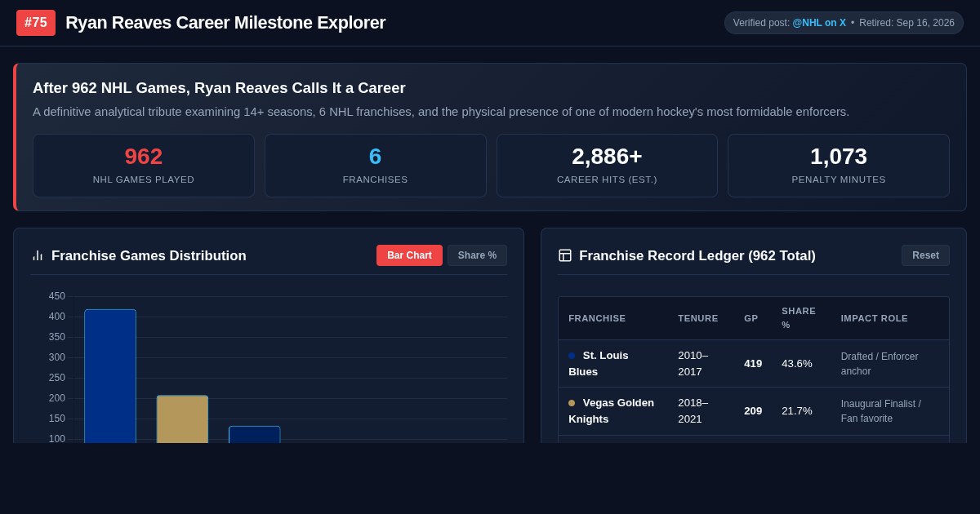Viewport: 980px width, 514px height.
Task: Click the Franchise Record Ledger (962 Total) heading
Action: (697, 256)
